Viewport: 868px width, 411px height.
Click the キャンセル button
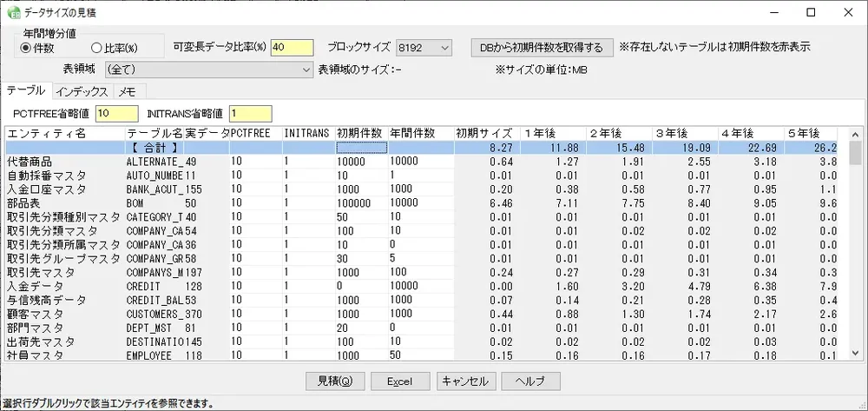pos(465,381)
